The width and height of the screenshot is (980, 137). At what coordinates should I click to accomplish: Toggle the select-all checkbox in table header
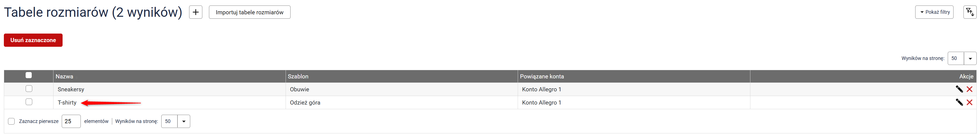[29, 75]
